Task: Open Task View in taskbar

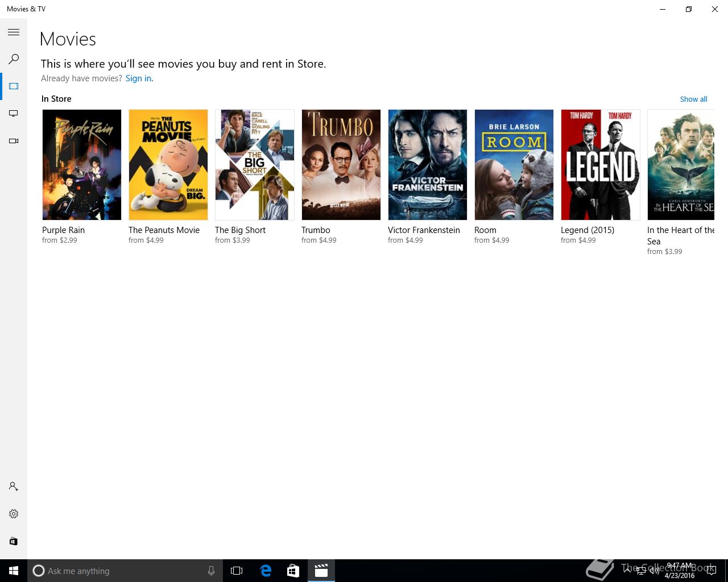Action: (x=237, y=571)
